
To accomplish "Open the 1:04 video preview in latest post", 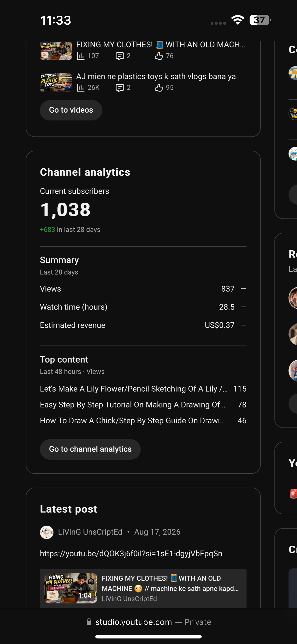I will (x=71, y=588).
